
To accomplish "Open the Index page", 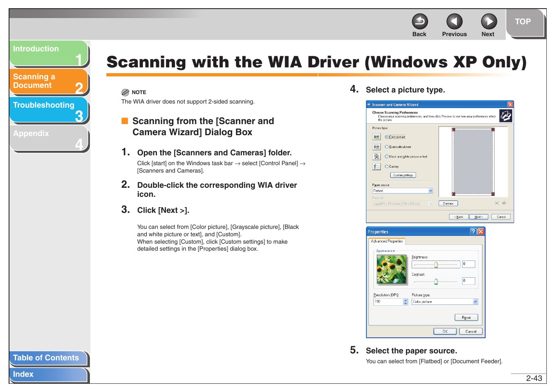I will [48, 374].
